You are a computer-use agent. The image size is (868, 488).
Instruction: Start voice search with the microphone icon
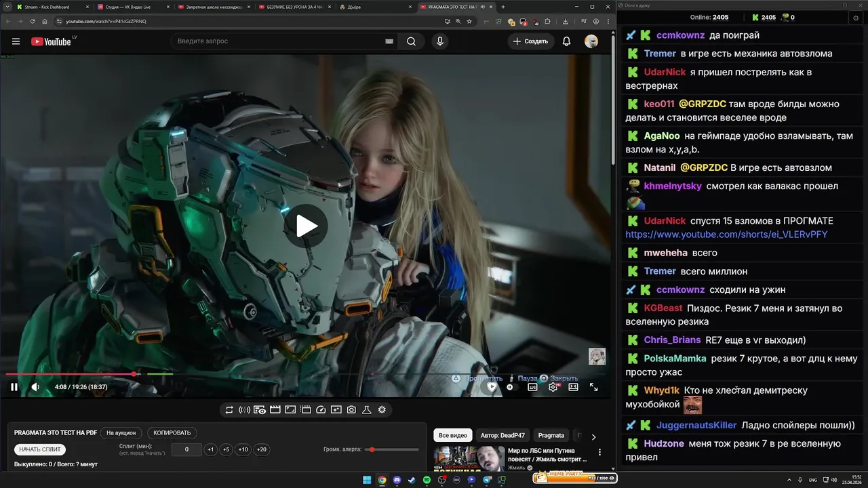click(x=440, y=41)
